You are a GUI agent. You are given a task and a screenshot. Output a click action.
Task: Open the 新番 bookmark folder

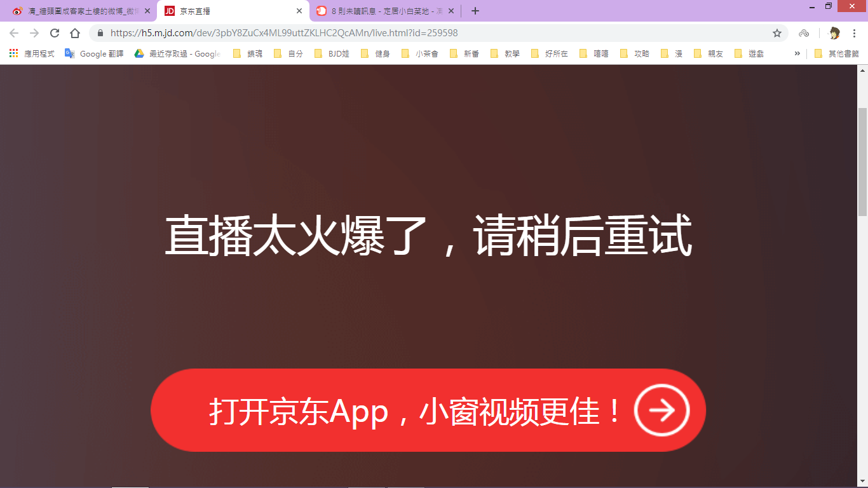click(465, 54)
